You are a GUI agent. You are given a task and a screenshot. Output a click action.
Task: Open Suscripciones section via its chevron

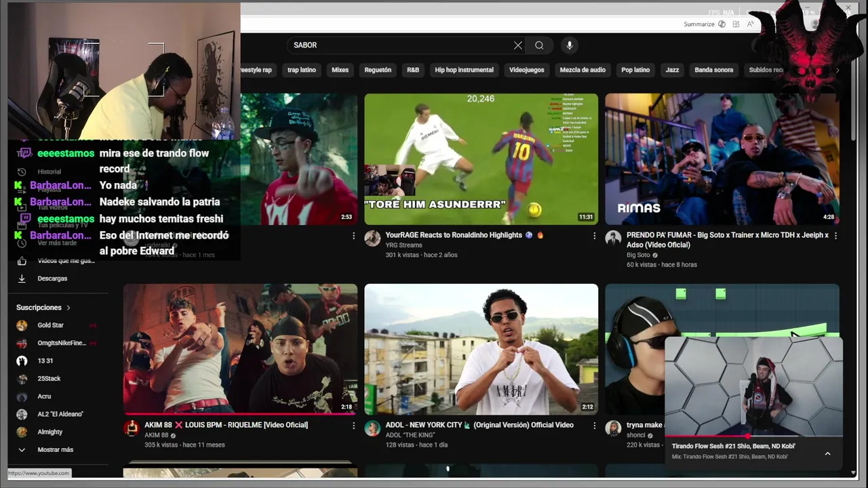(x=68, y=308)
